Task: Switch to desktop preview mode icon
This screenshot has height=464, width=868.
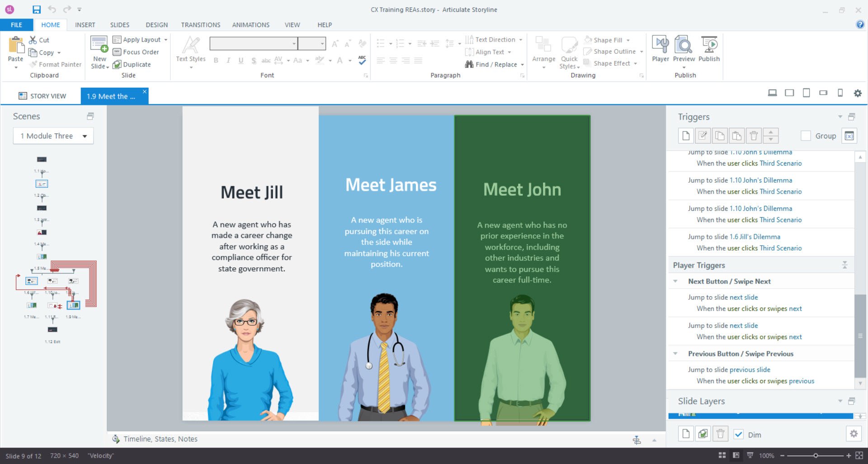Action: 772,93
